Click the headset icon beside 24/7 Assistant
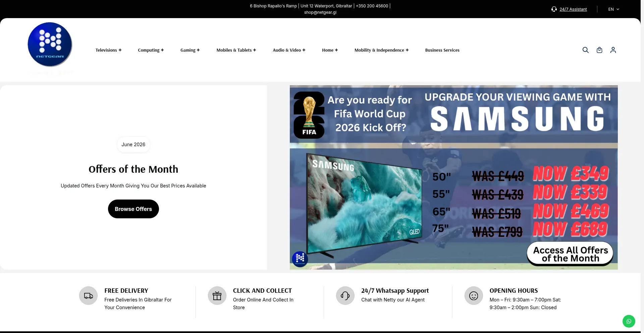 554,9
